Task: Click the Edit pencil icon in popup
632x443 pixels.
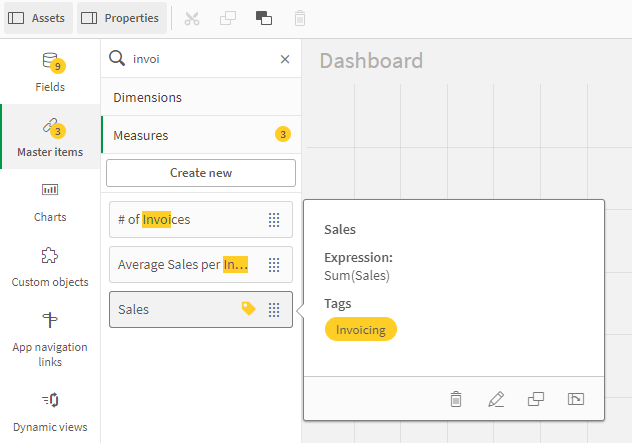Action: pyautogui.click(x=496, y=399)
